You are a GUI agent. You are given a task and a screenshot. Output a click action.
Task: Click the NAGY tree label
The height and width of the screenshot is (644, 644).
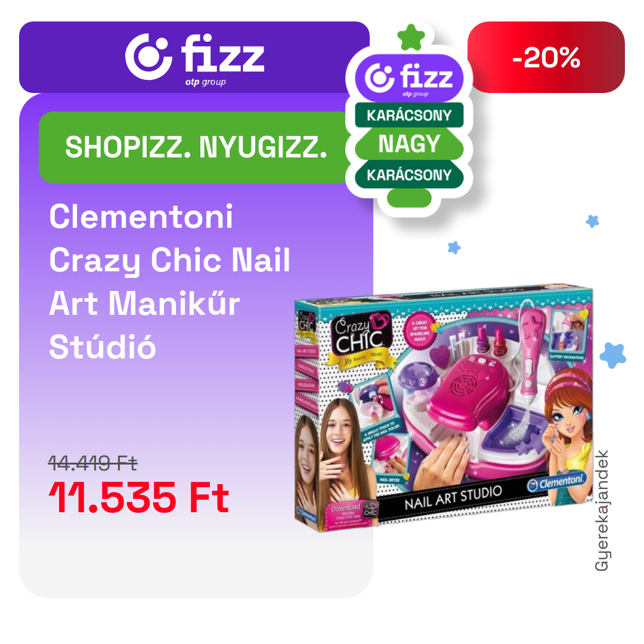409,144
